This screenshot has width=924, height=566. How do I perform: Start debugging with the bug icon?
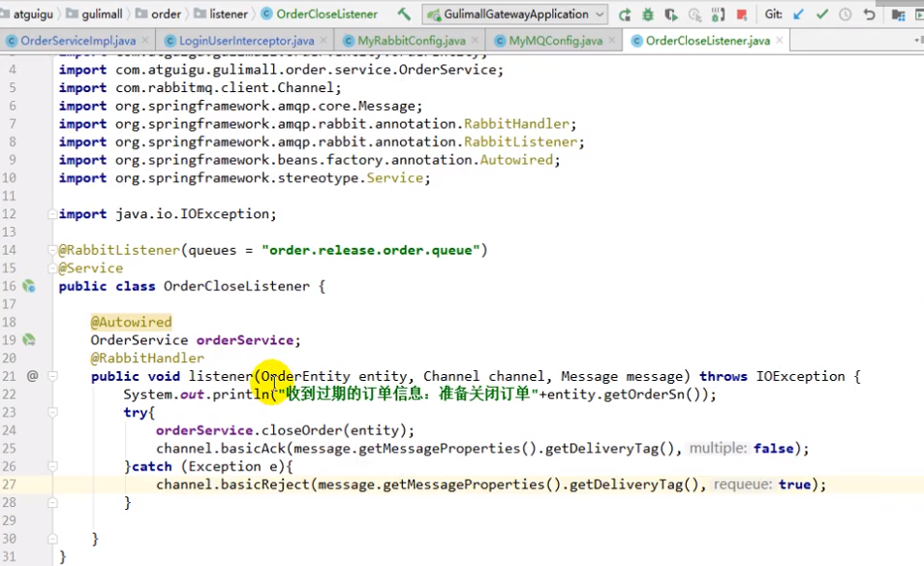[648, 15]
